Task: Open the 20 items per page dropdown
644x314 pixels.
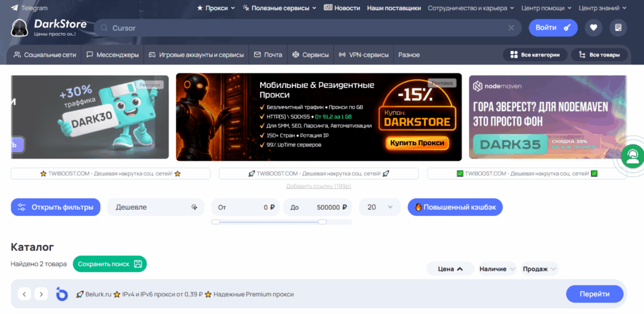Action: pos(380,207)
